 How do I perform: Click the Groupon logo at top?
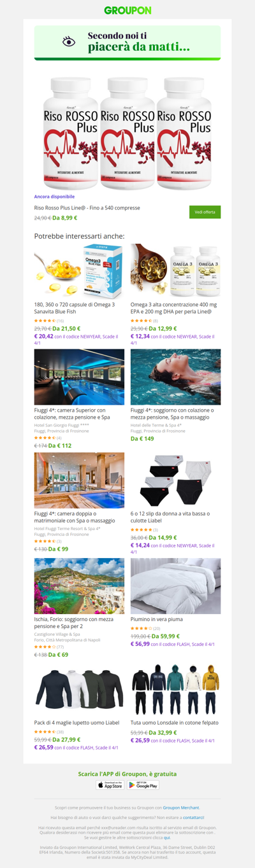click(x=127, y=10)
